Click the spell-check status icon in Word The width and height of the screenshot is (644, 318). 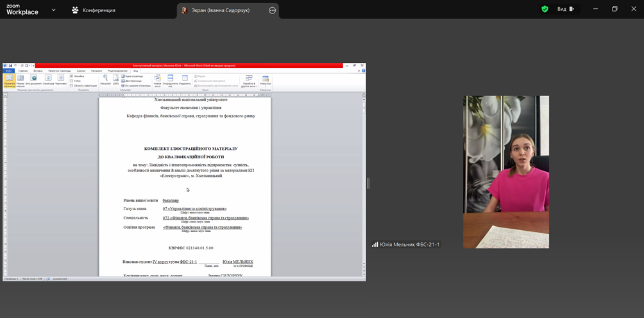47,279
